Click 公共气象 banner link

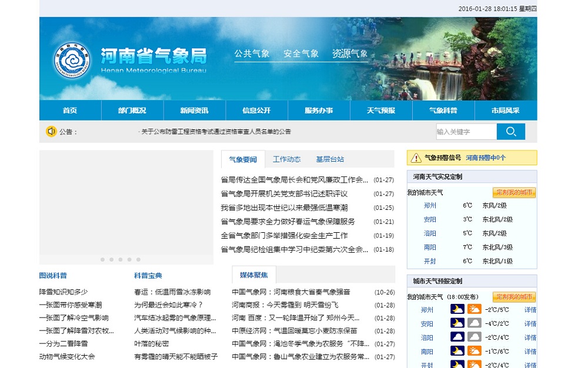pyautogui.click(x=252, y=53)
